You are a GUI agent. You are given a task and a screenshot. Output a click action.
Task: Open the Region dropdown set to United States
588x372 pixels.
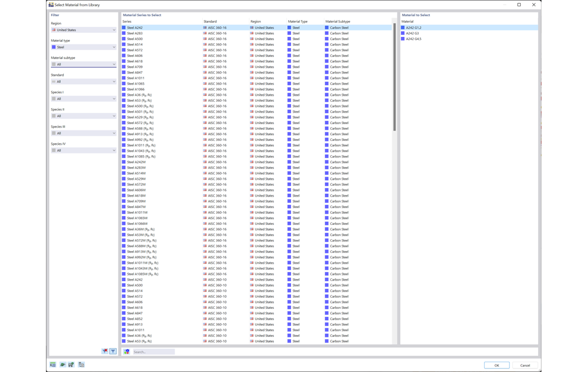pyautogui.click(x=84, y=30)
